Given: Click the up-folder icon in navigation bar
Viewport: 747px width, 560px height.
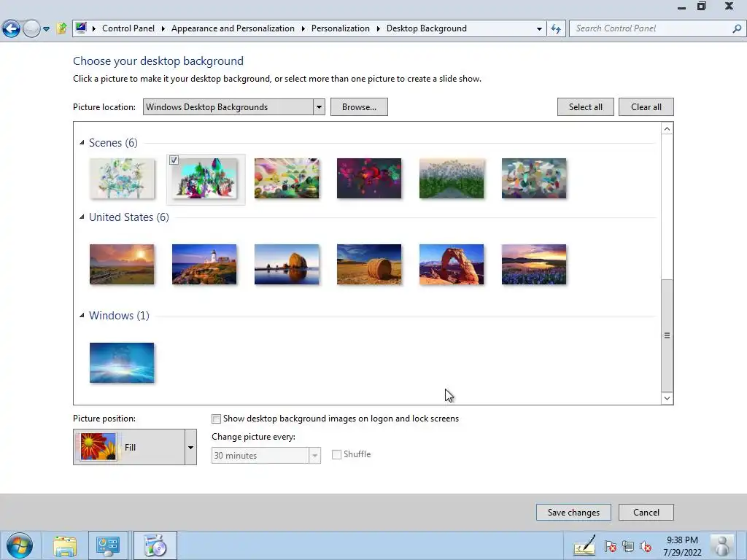Looking at the screenshot, I should (x=61, y=28).
